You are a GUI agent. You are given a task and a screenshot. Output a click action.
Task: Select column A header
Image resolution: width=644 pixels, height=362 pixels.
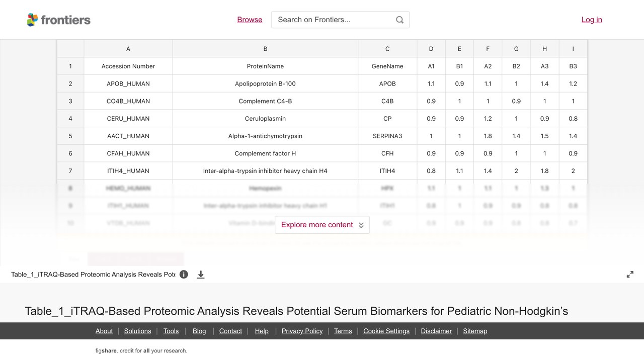[x=128, y=49]
